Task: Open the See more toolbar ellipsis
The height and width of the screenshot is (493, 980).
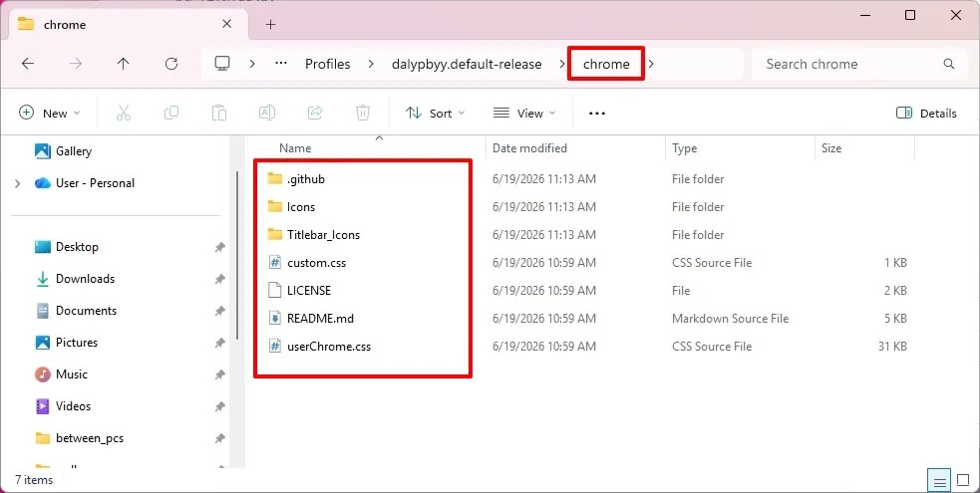Action: click(597, 113)
